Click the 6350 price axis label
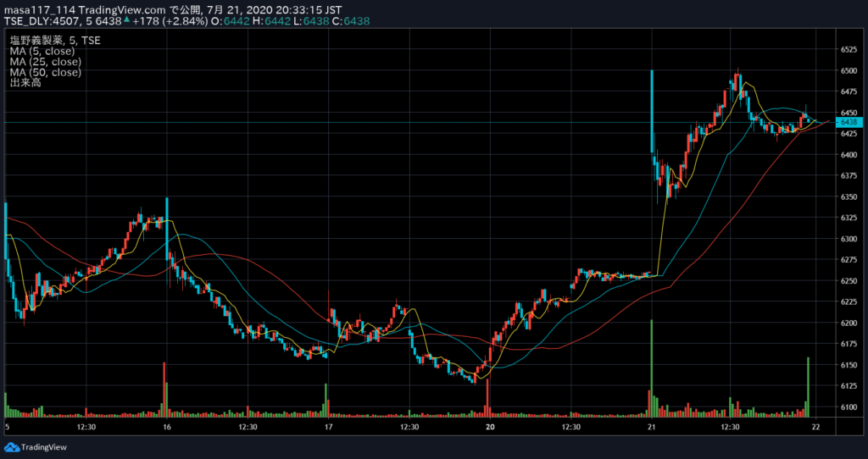Image resolution: width=868 pixels, height=459 pixels. [849, 196]
